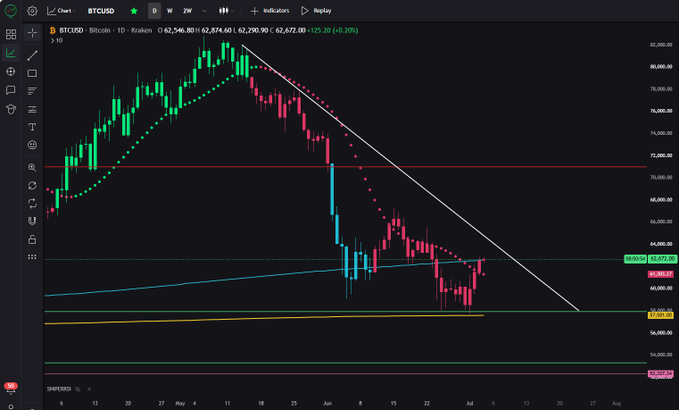Select the D daily timeframe
The image size is (679, 410).
(x=155, y=11)
